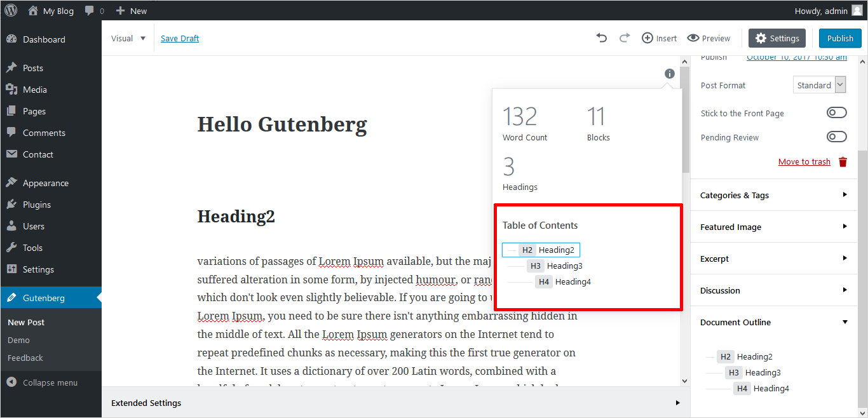Toggle Stick to the Front Page switch
Viewport: 868px width, 418px height.
836,113
